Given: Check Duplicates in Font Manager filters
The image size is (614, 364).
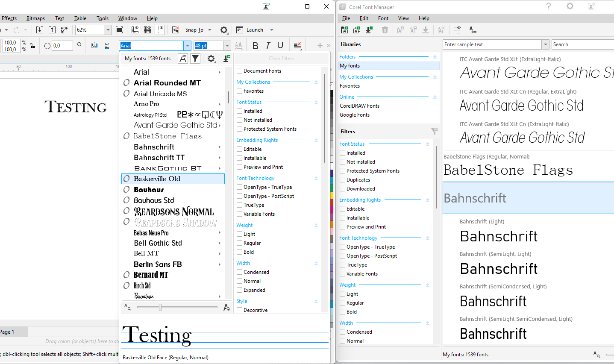Looking at the screenshot, I should 343,180.
